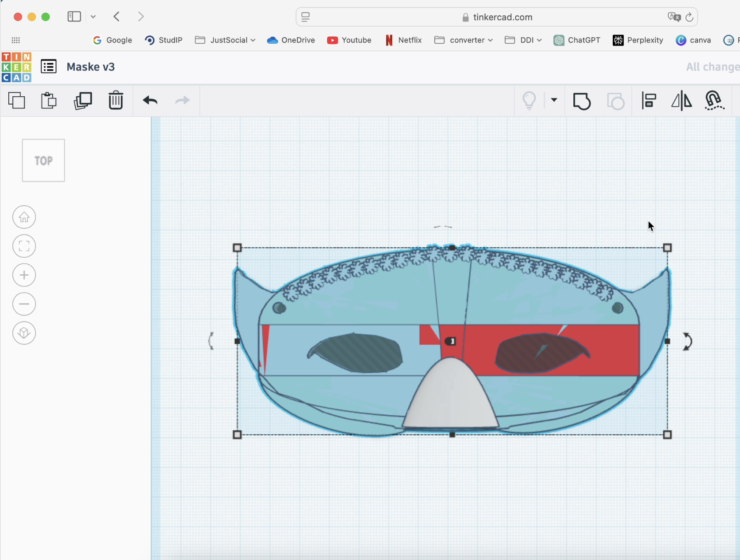
Task: Group the selected shapes
Action: tap(582, 101)
